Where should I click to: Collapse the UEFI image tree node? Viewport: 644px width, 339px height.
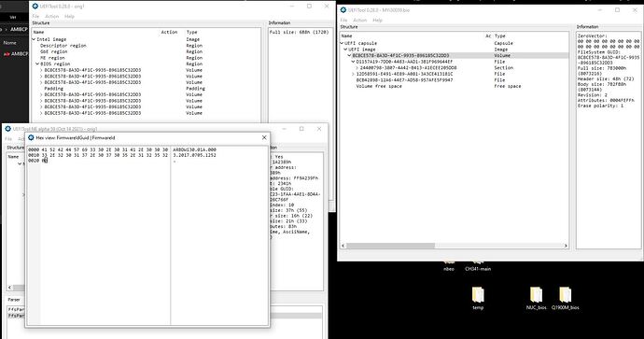tap(346, 49)
